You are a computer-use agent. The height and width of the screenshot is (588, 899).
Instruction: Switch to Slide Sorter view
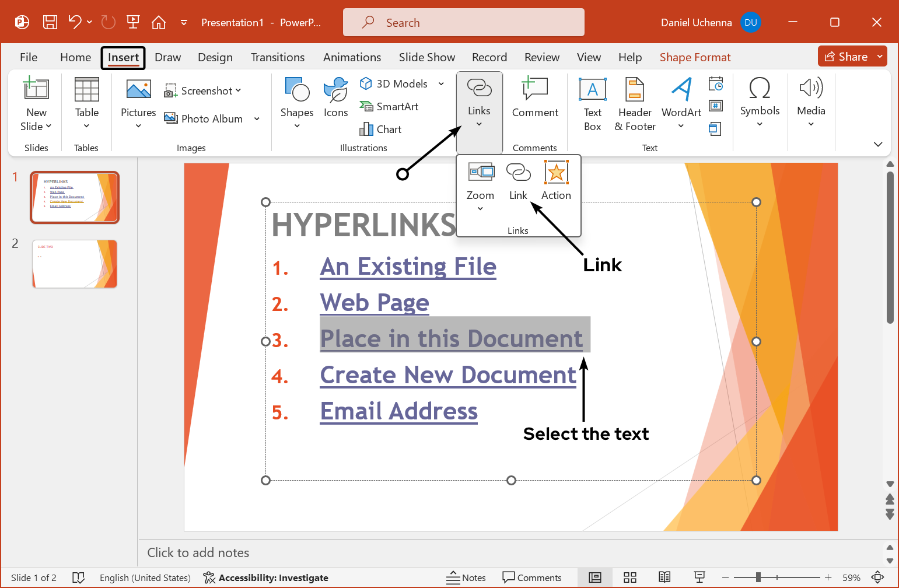(x=630, y=577)
